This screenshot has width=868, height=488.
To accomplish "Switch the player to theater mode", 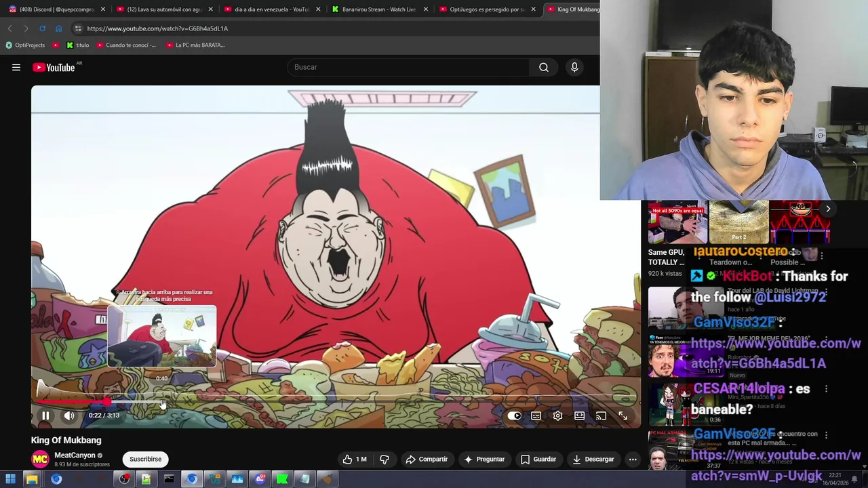I will [x=579, y=415].
